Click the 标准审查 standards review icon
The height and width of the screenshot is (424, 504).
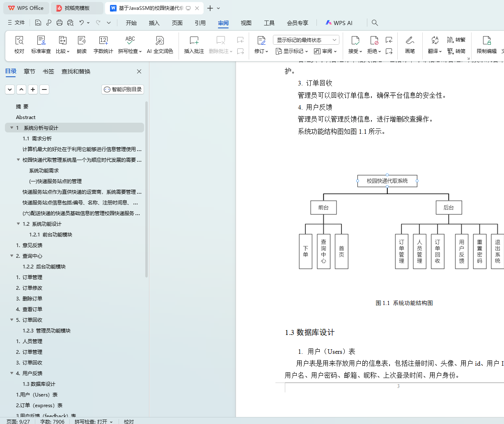41,45
